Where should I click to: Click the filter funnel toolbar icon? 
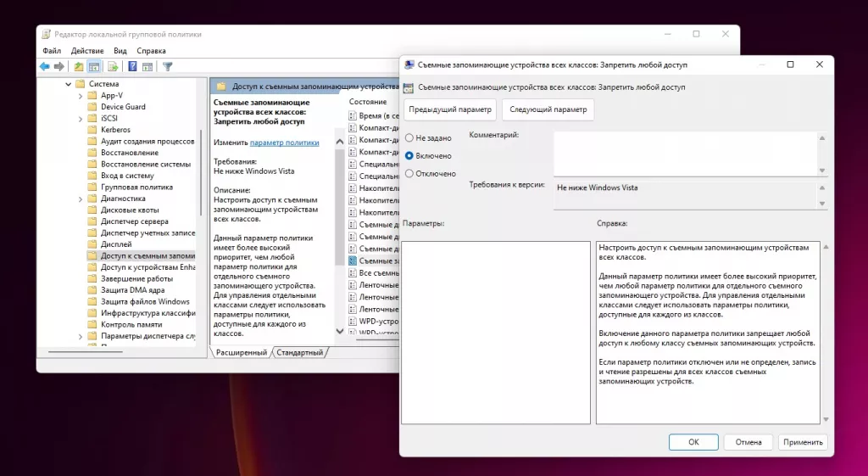tap(168, 66)
